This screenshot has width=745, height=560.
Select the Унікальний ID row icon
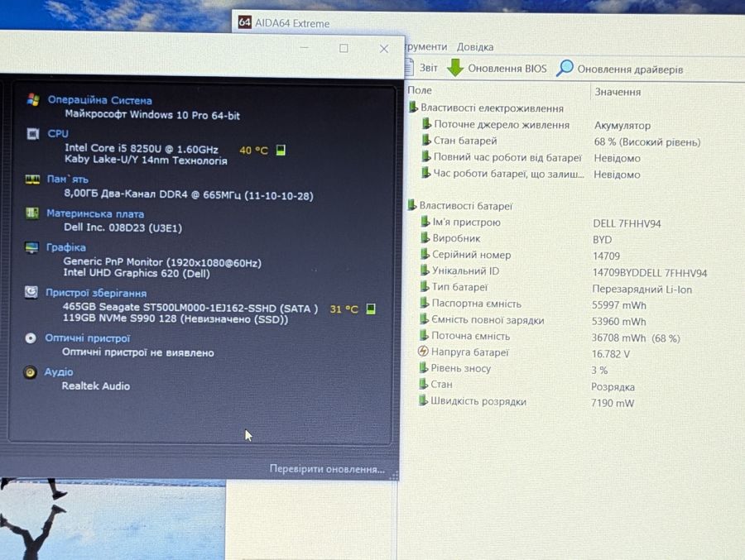[x=425, y=270]
